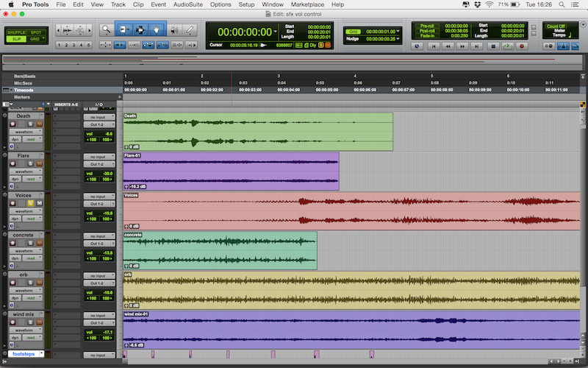Image resolution: width=588 pixels, height=368 pixels.
Task: Select the Grabber hand tool
Action: point(157,29)
